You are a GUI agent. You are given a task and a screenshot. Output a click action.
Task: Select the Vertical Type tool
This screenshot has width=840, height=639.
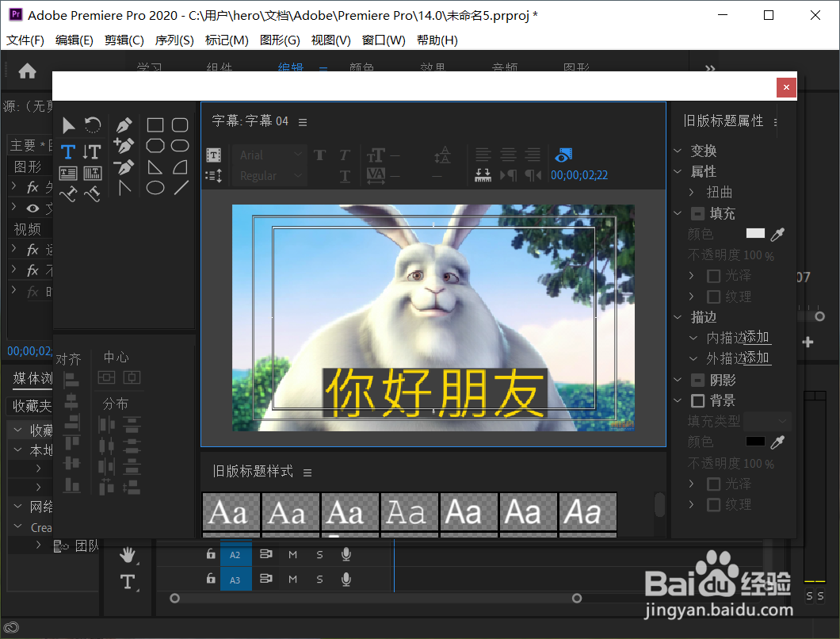click(x=92, y=151)
